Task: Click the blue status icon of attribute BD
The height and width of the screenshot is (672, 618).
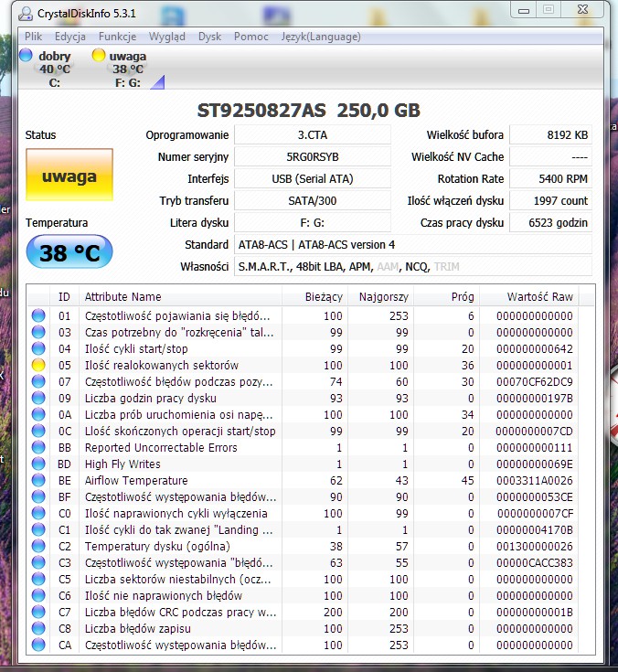Action: (x=38, y=464)
